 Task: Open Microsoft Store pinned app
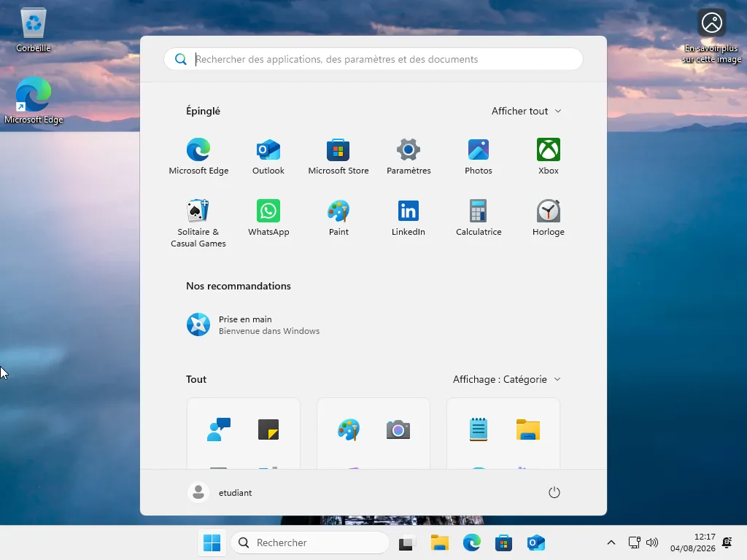coord(338,157)
